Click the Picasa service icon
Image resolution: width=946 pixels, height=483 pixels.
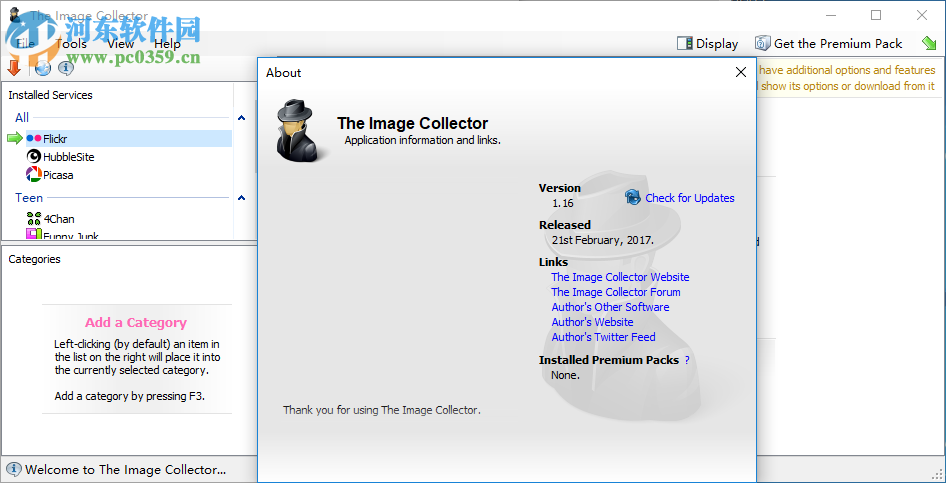click(34, 175)
